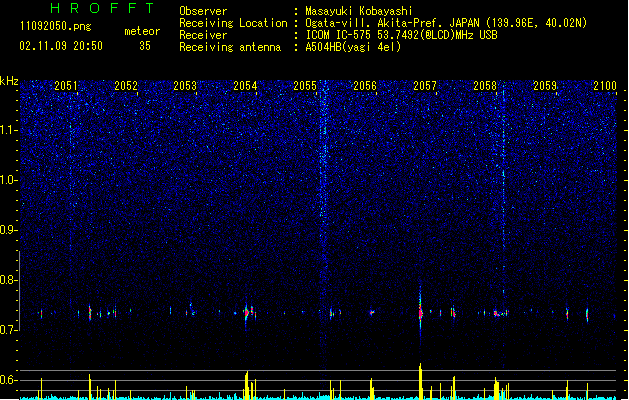Click the Receiving antenna label
The width and height of the screenshot is (629, 400).
tap(230, 47)
